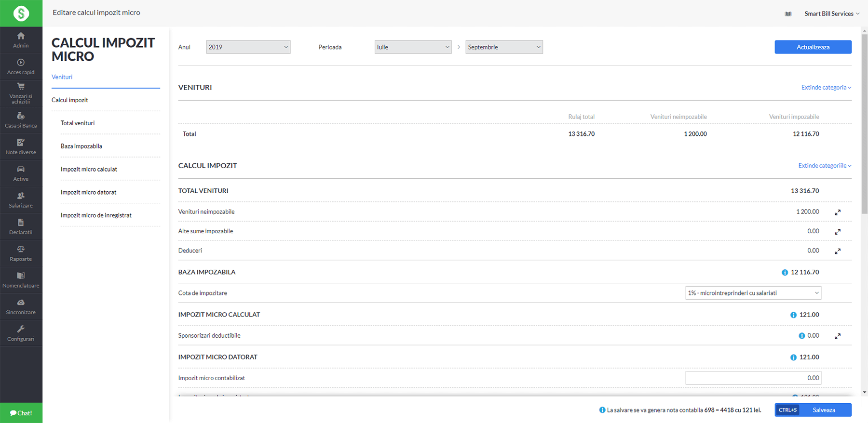Jump to Impozit micro datorat section
This screenshot has width=868, height=423.
89,192
